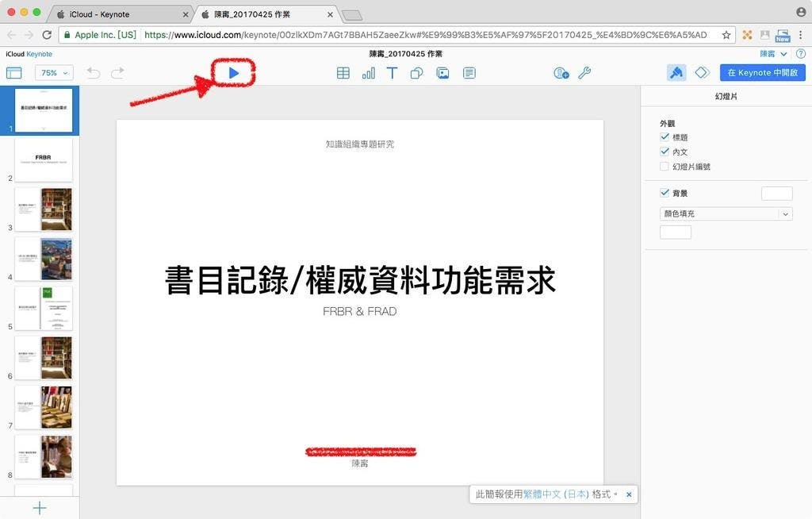This screenshot has width=812, height=519.
Task: Select slide 1 thumbnail
Action: 44,110
